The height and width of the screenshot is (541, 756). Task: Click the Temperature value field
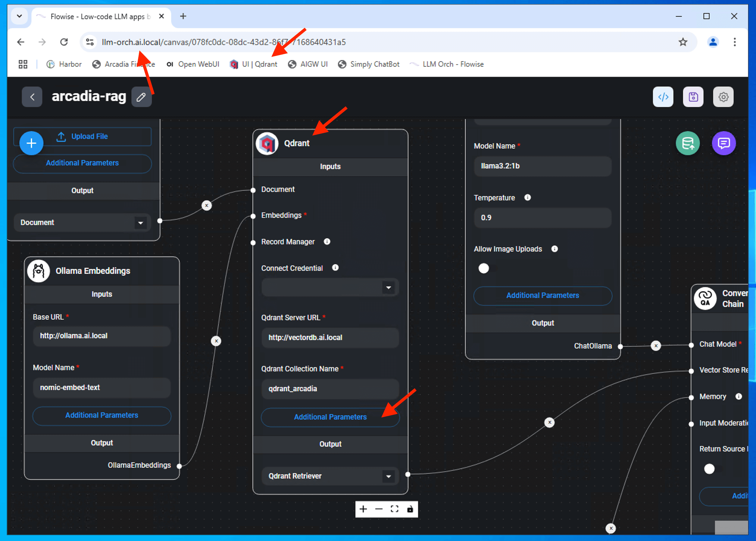pos(542,217)
